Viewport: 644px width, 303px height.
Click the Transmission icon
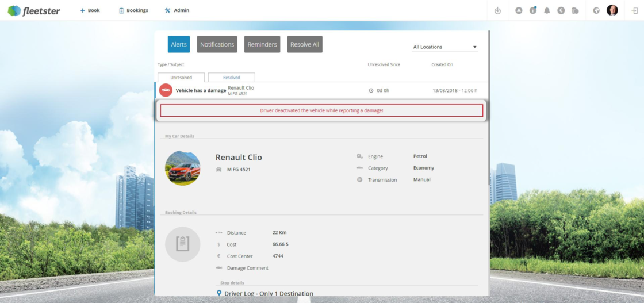pyautogui.click(x=360, y=179)
